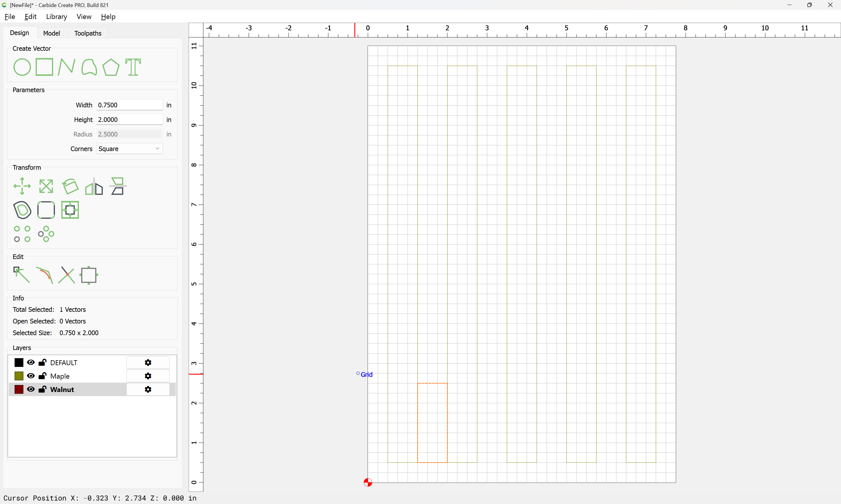The width and height of the screenshot is (841, 504).
Task: Open the File menu
Action: pyautogui.click(x=10, y=17)
